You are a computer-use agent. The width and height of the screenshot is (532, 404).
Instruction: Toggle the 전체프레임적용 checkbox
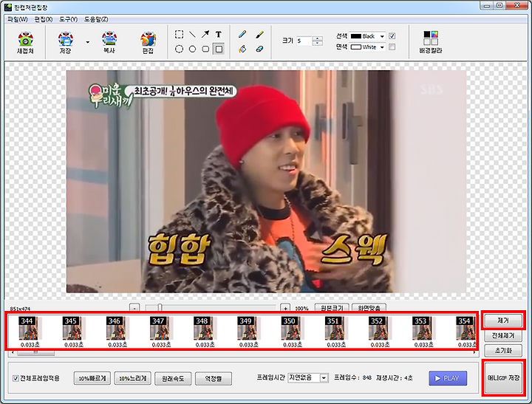(16, 378)
